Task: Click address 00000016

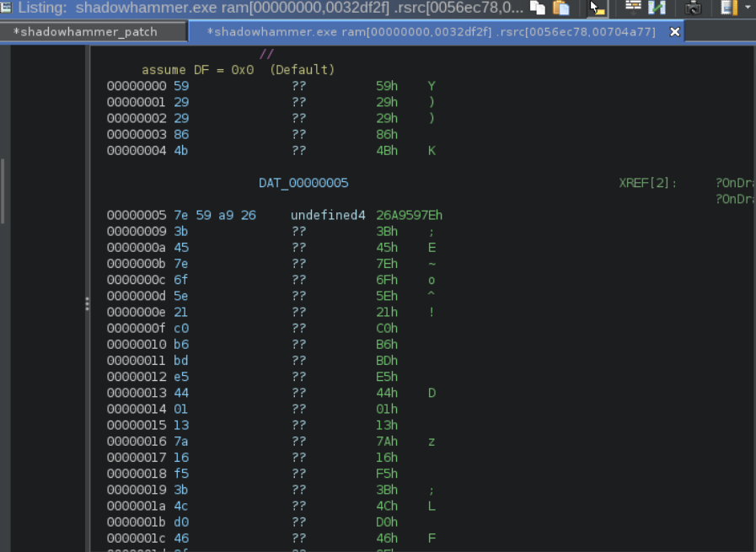Action: pyautogui.click(x=137, y=442)
